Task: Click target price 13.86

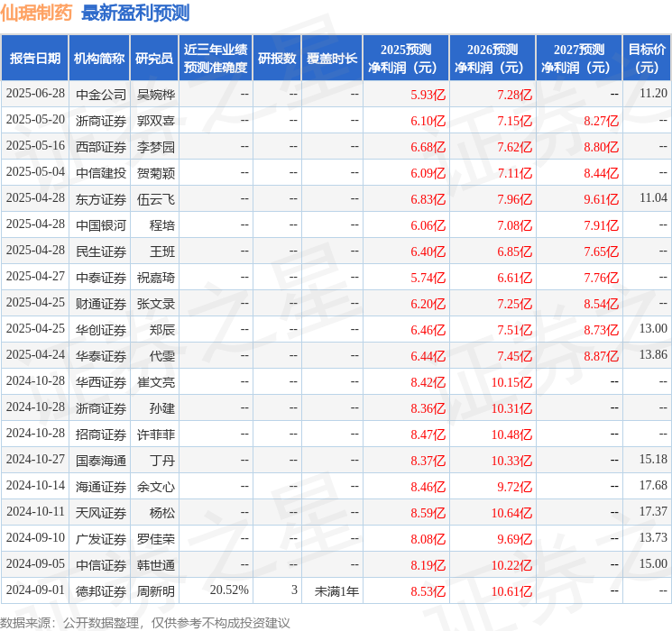Action: (x=653, y=354)
